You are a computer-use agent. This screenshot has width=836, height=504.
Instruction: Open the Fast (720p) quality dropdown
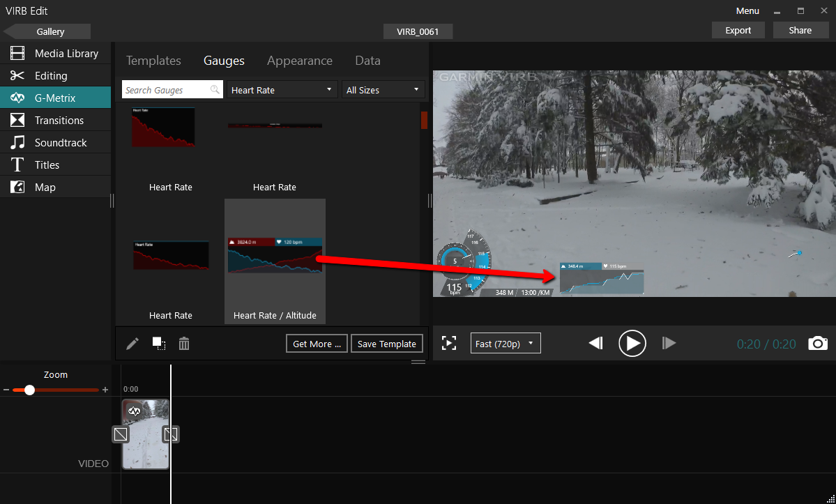[506, 344]
